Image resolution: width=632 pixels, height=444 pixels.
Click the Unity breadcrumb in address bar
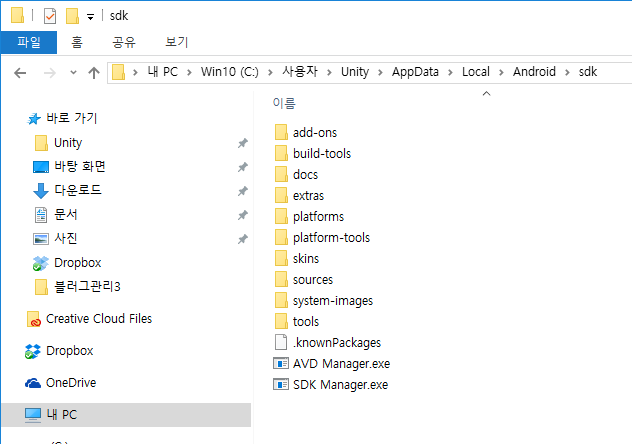(x=355, y=72)
